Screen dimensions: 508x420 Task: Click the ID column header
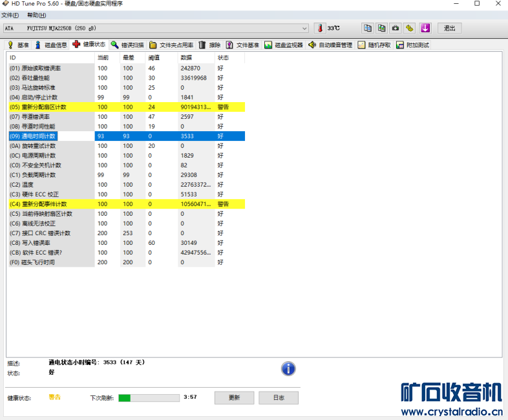52,58
